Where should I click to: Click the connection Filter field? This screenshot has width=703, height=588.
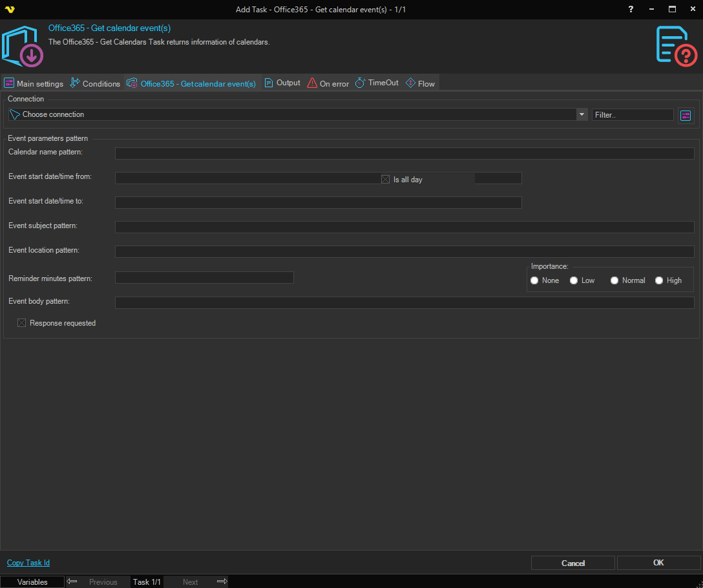(x=633, y=115)
